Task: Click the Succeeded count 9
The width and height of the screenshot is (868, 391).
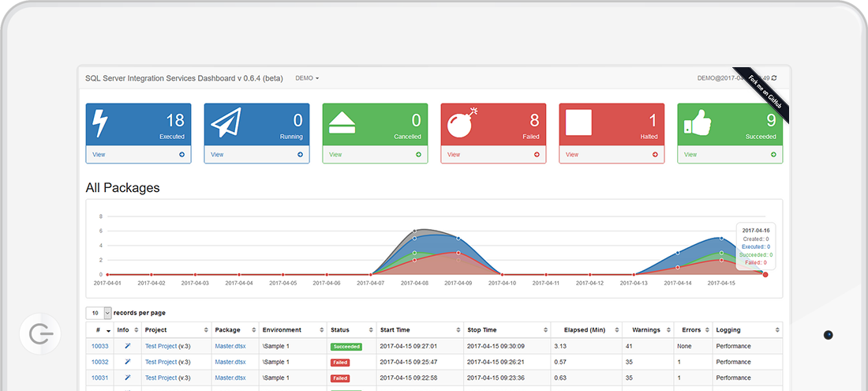Action: pyautogui.click(x=771, y=120)
